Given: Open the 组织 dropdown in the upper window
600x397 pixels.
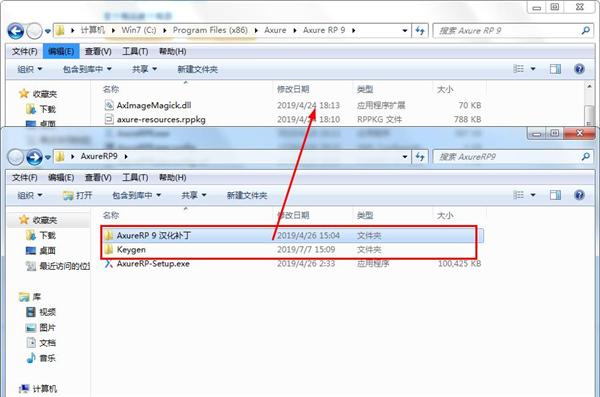Looking at the screenshot, I should tap(29, 69).
